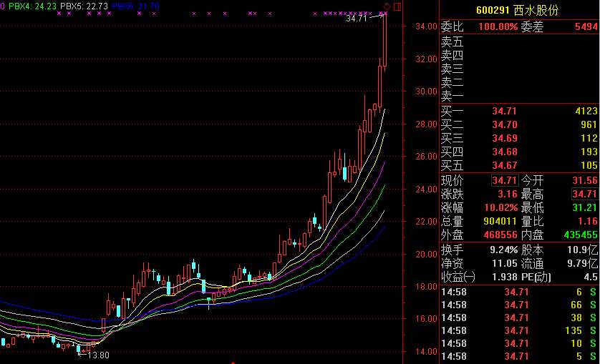This screenshot has width=600, height=364.
Task: Click the red diamond marker icon above chart
Action: point(387,6)
